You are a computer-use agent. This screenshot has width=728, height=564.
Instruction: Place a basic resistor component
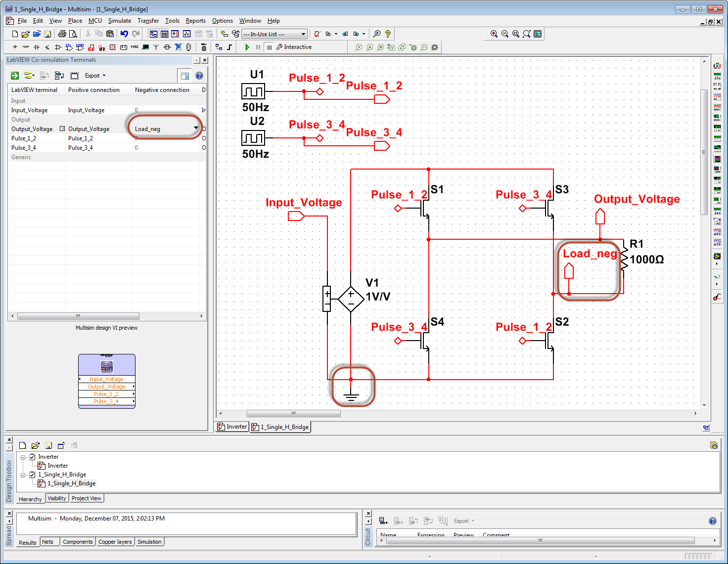pos(26,47)
